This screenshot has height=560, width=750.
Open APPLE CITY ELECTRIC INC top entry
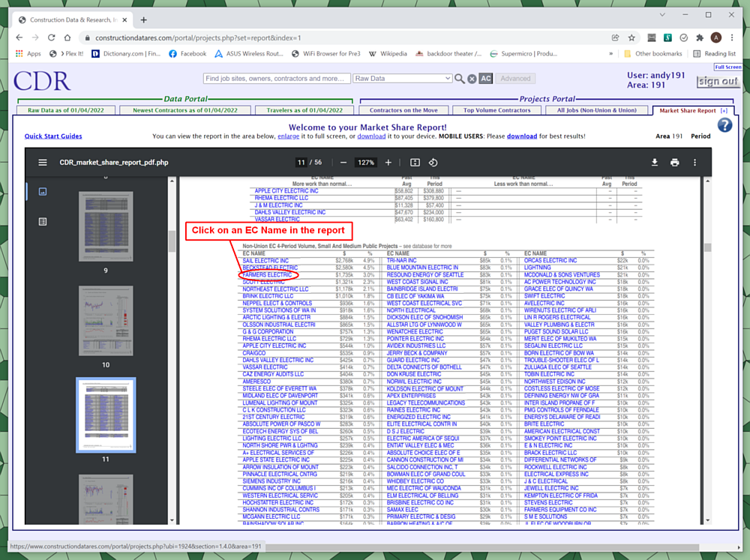[x=286, y=191]
